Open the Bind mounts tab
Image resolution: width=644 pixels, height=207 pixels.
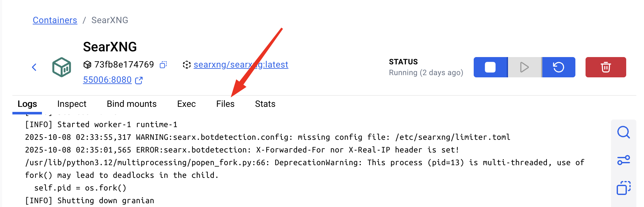[132, 104]
